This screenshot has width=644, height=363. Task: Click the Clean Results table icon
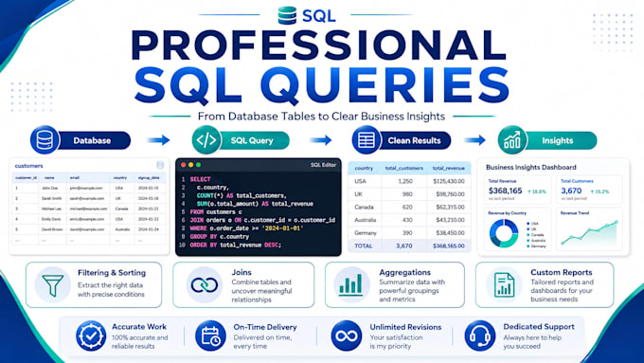[x=367, y=140]
